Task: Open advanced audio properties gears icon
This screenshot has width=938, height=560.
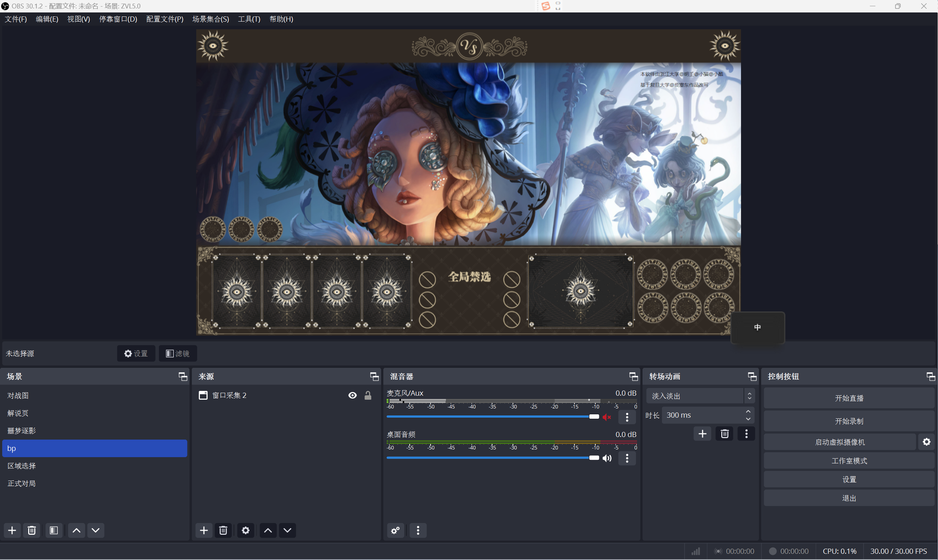Action: tap(395, 530)
